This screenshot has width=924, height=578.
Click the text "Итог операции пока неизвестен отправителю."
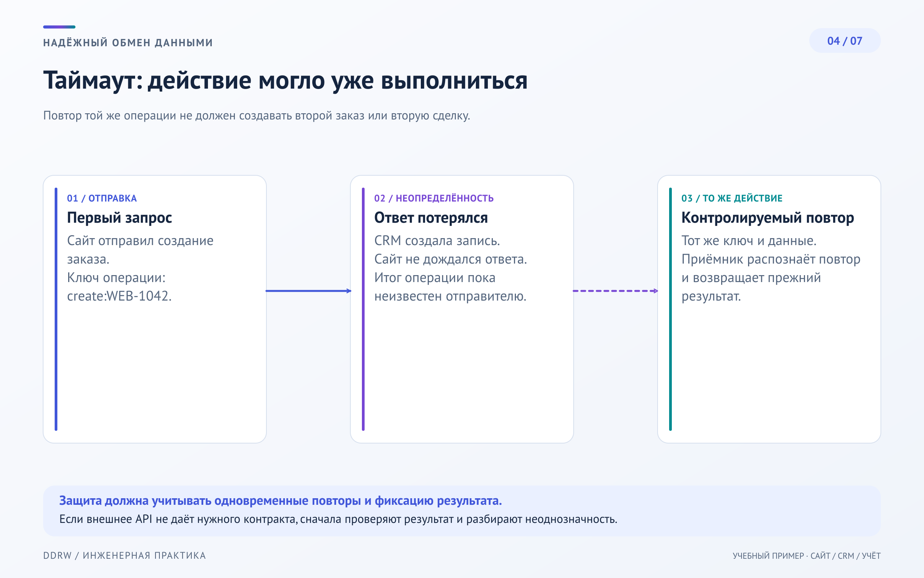coord(450,287)
